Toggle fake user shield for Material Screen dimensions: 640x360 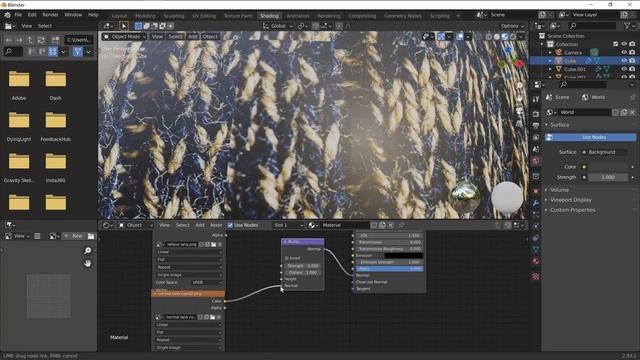(374, 225)
